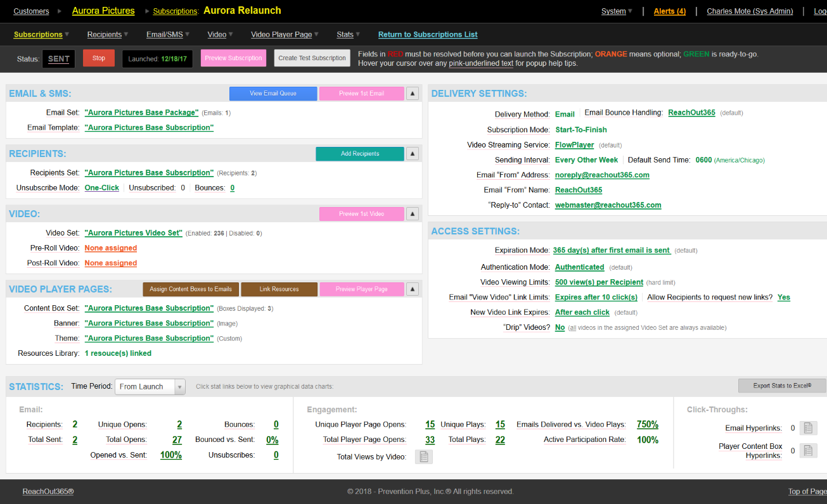This screenshot has width=827, height=504.
Task: Click noreply@reachout365.com From address
Action: click(x=602, y=175)
